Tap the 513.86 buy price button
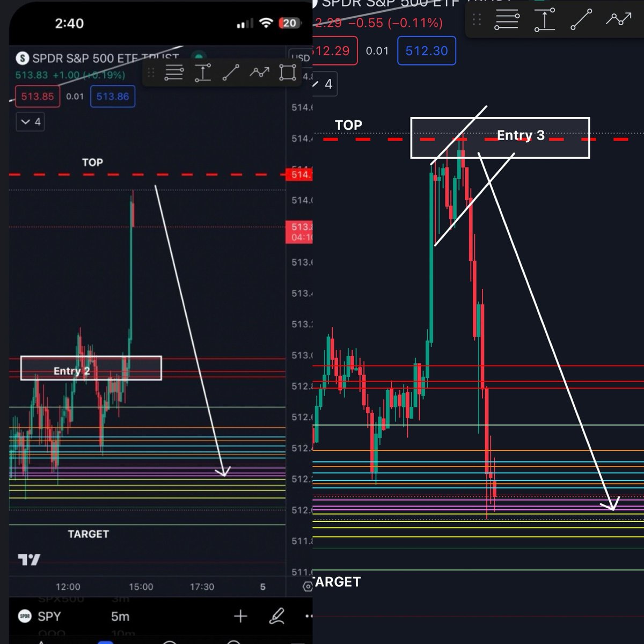The height and width of the screenshot is (644, 644). 113,97
